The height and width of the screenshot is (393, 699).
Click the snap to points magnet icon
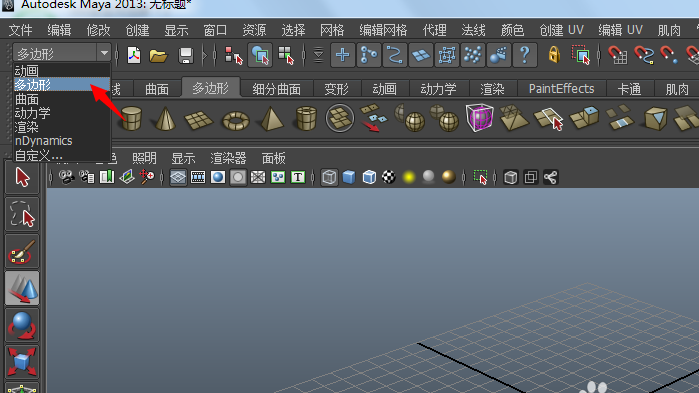669,55
